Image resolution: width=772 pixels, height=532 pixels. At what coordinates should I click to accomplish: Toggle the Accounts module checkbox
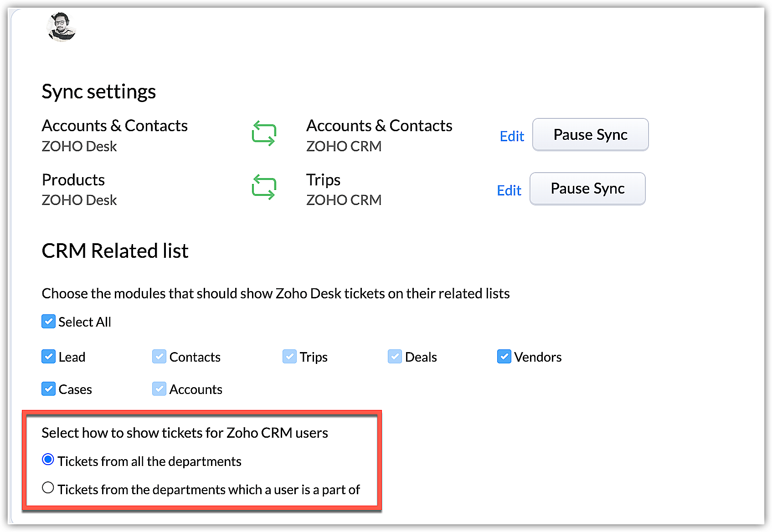[x=159, y=389]
